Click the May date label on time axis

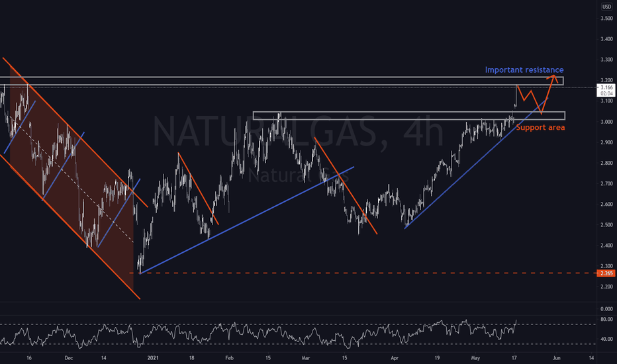pos(475,358)
